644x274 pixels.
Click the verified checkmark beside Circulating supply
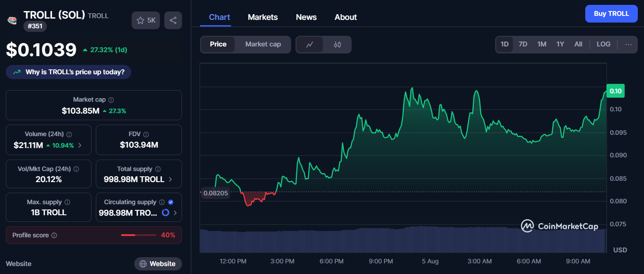tap(171, 202)
